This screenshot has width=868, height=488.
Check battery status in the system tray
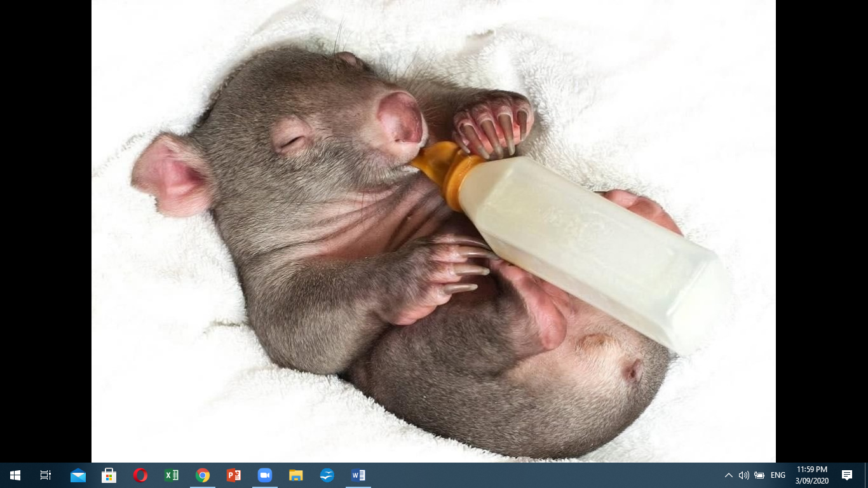759,475
